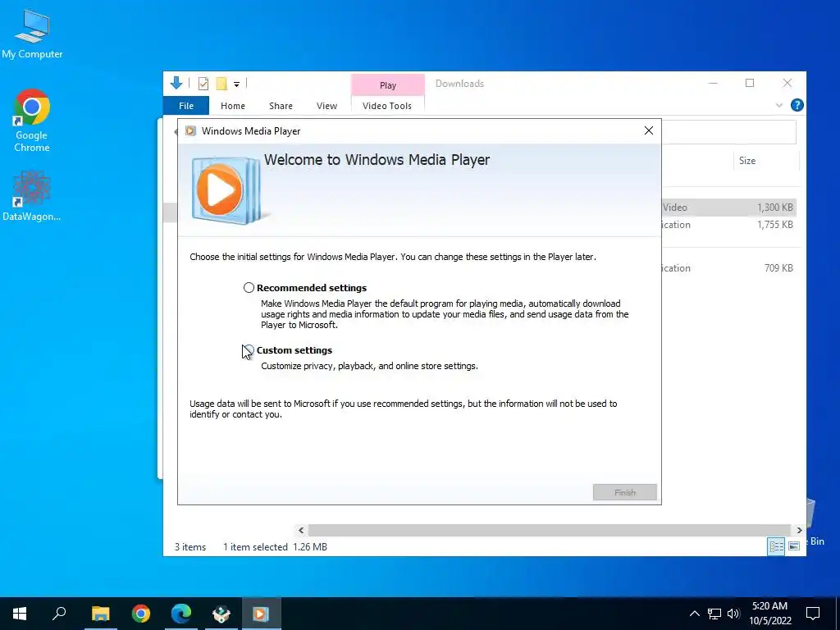Click the pink Play contextual tab

[x=388, y=85]
